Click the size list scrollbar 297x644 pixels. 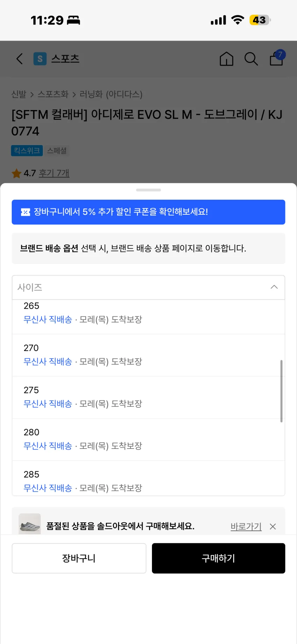coord(281,391)
